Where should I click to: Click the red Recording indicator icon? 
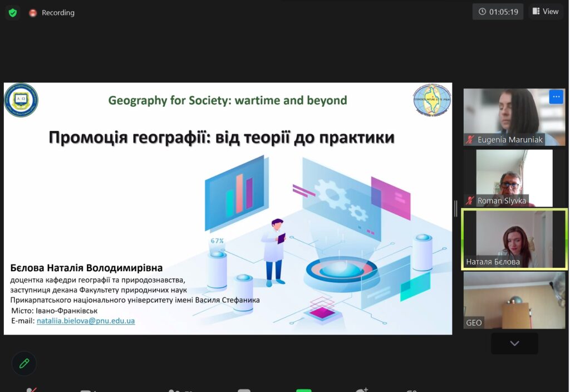coord(33,13)
